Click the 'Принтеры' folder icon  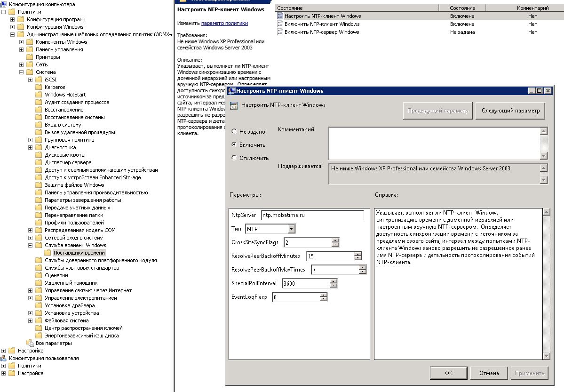(x=30, y=57)
